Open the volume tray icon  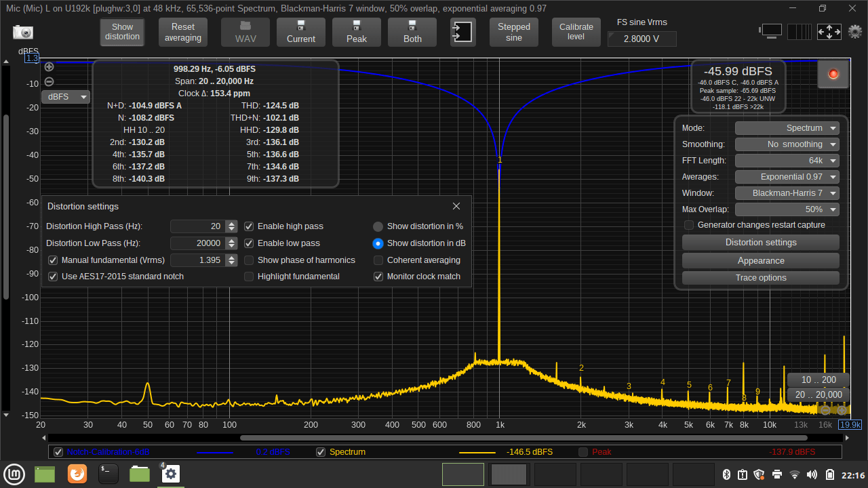813,474
